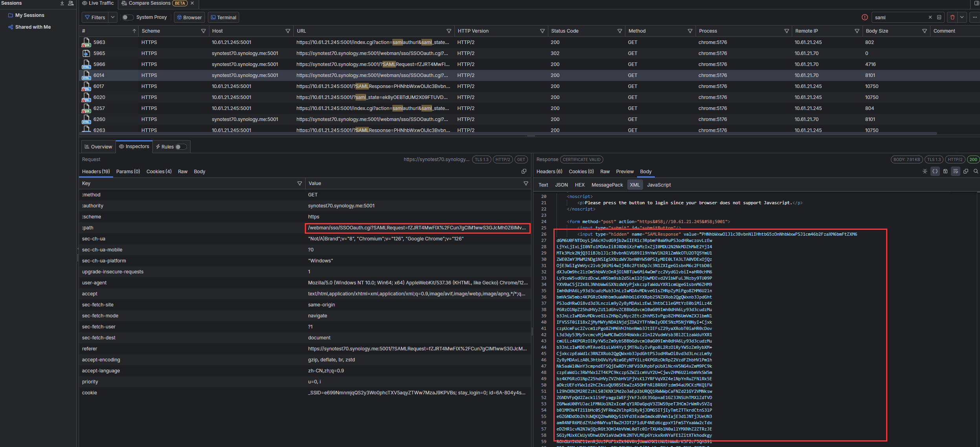This screenshot has width=980, height=447.
Task: Copy request headers using the copy icon
Action: pyautogui.click(x=524, y=171)
